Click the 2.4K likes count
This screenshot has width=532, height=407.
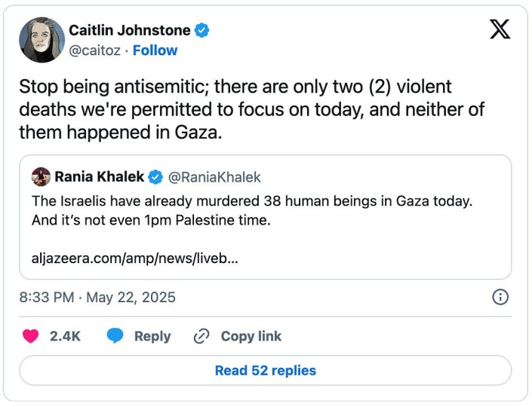pyautogui.click(x=65, y=336)
